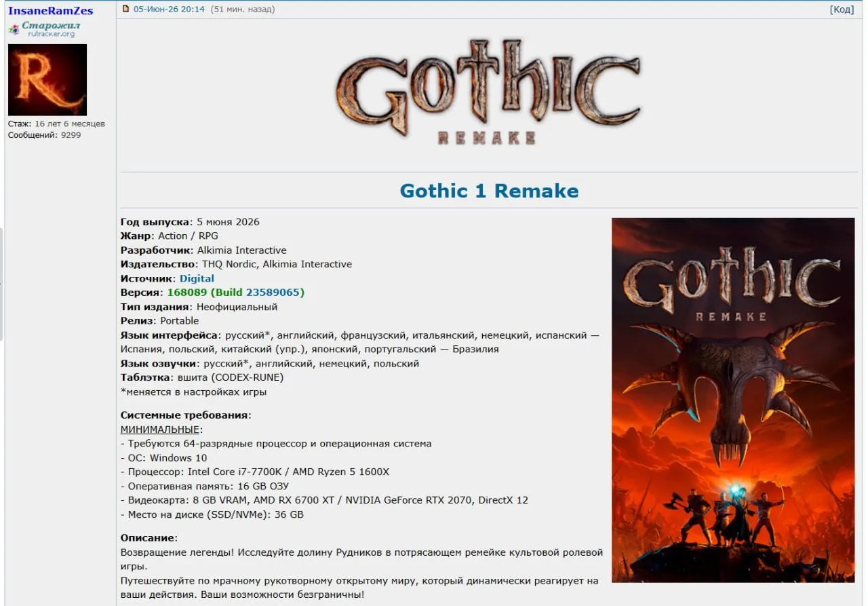Click the "Процессор: Intel Core i7-7700K" line
The height and width of the screenshot is (606, 868).
coord(255,472)
